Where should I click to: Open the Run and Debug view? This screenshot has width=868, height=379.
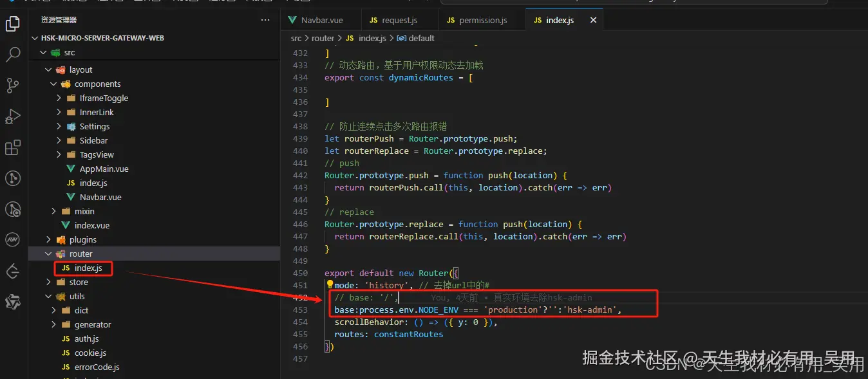click(x=13, y=116)
